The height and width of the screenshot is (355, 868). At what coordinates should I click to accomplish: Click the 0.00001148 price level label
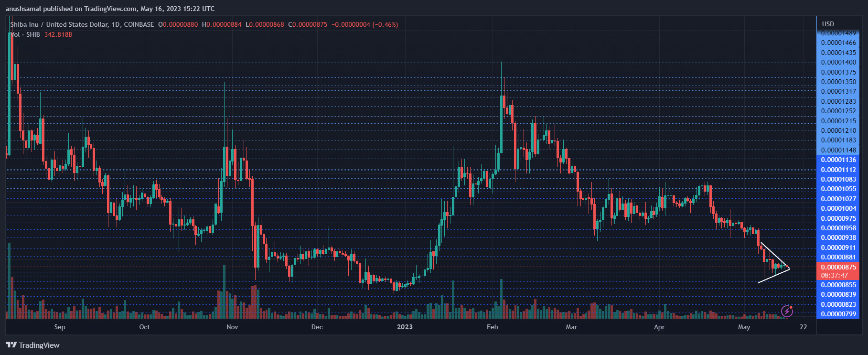coord(838,150)
